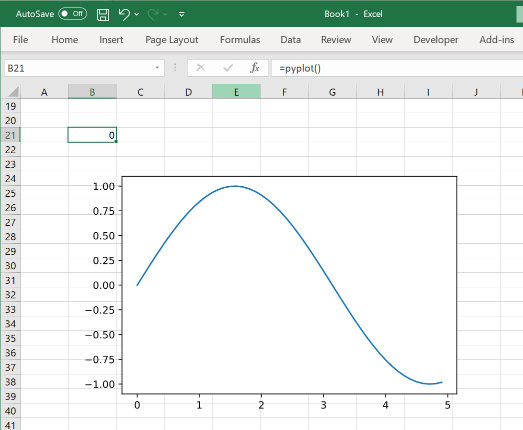The width and height of the screenshot is (523, 430).
Task: Select column G header
Action: (x=332, y=92)
